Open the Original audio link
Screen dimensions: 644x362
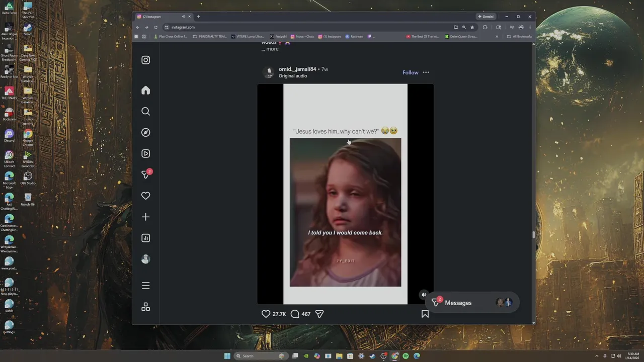(293, 76)
